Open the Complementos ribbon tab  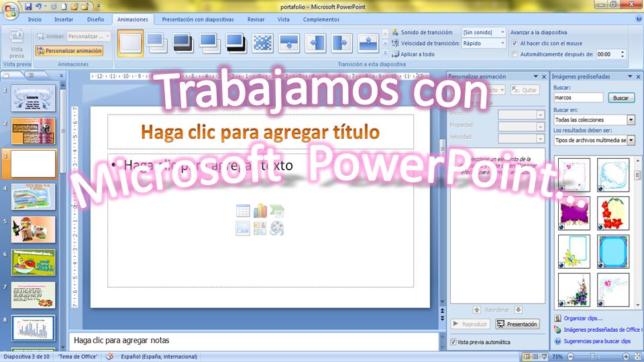pyautogui.click(x=321, y=19)
